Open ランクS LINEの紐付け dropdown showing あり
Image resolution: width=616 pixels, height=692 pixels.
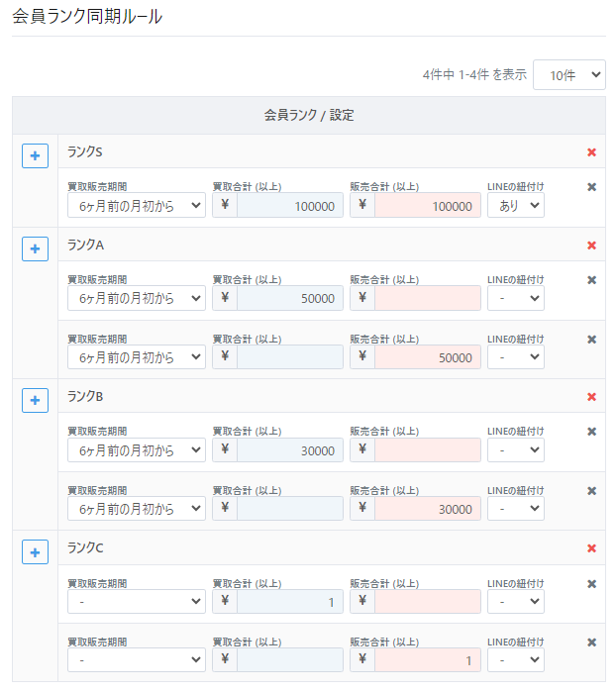(x=515, y=205)
